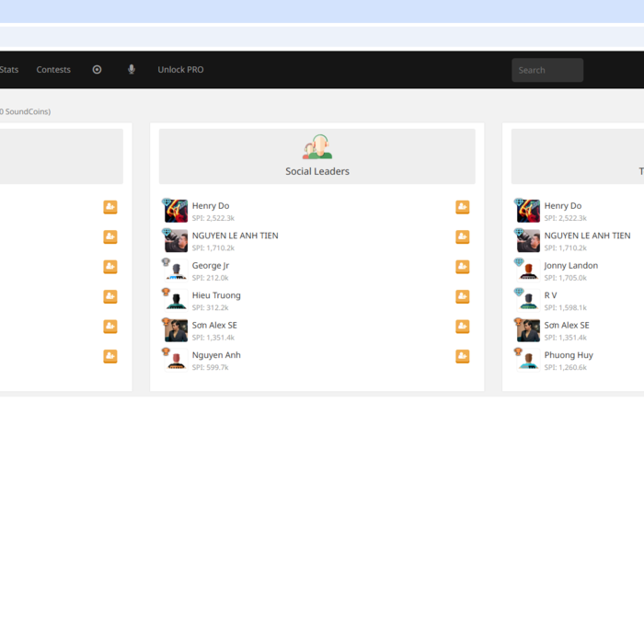Open Hieu Truong's profile name link

[x=216, y=295]
